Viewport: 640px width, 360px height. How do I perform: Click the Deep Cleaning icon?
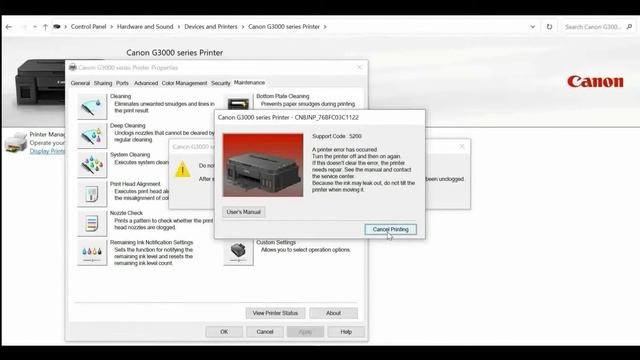pyautogui.click(x=92, y=136)
